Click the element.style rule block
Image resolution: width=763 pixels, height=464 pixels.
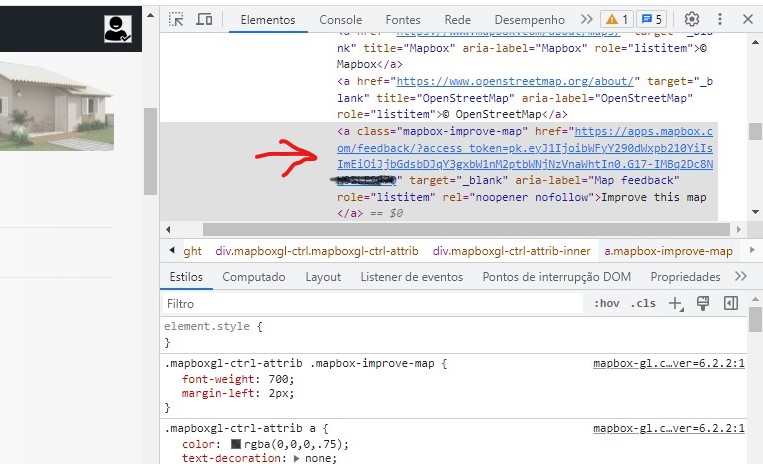tap(453, 335)
